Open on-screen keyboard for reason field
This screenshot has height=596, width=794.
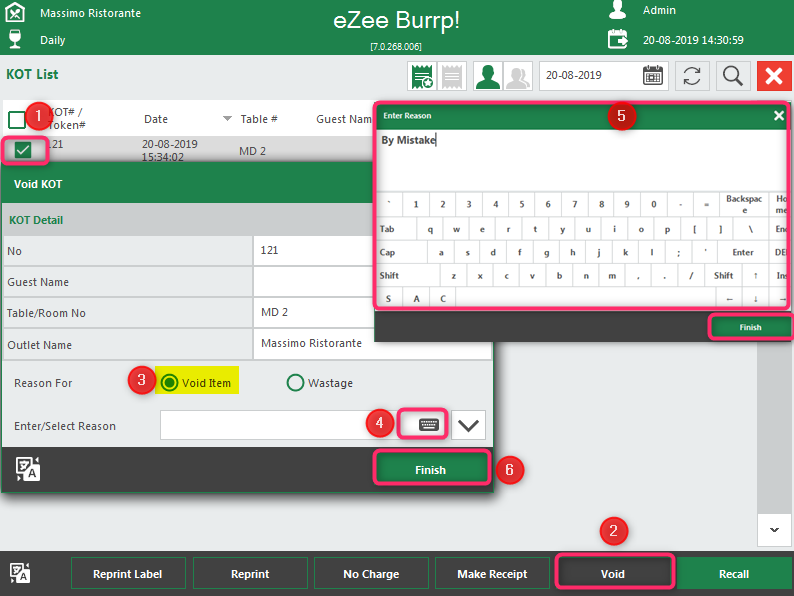(x=428, y=424)
